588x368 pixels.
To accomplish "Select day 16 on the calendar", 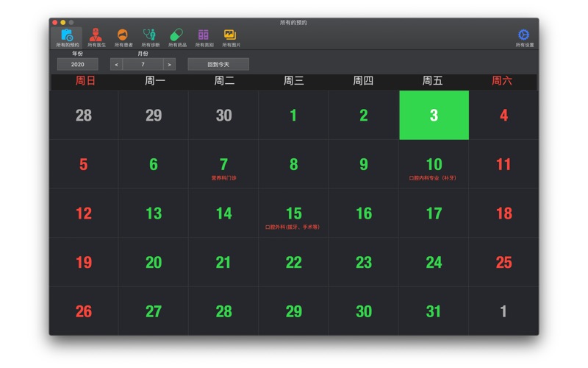I will click(364, 213).
